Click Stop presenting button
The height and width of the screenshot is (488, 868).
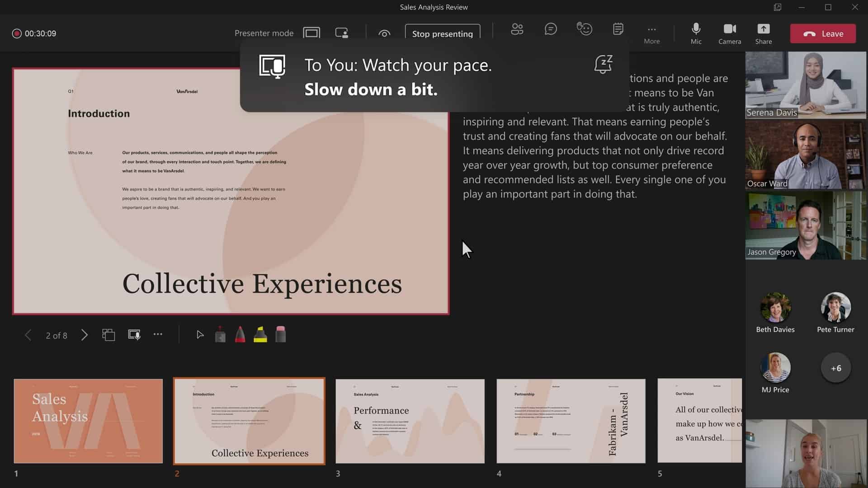click(x=442, y=33)
